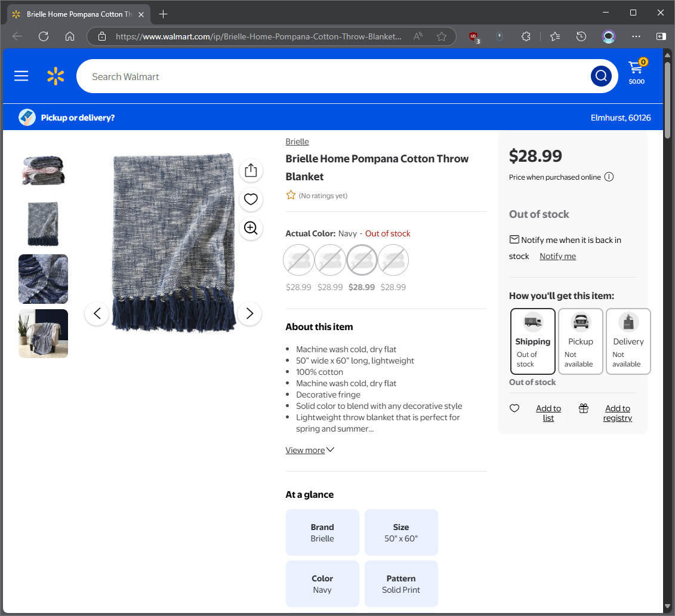
Task: Open a new browser tab
Action: point(163,14)
